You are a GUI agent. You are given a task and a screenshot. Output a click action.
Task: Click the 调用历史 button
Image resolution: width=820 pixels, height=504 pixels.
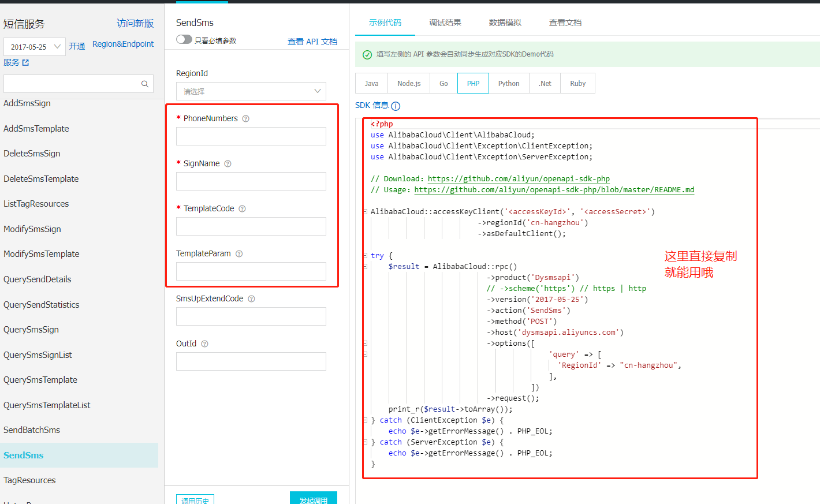coord(195,501)
